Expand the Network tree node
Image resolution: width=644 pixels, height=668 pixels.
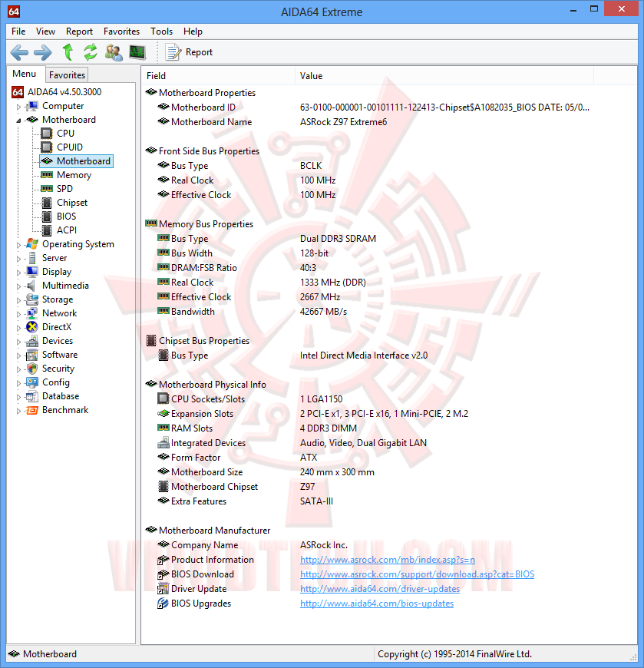click(18, 314)
